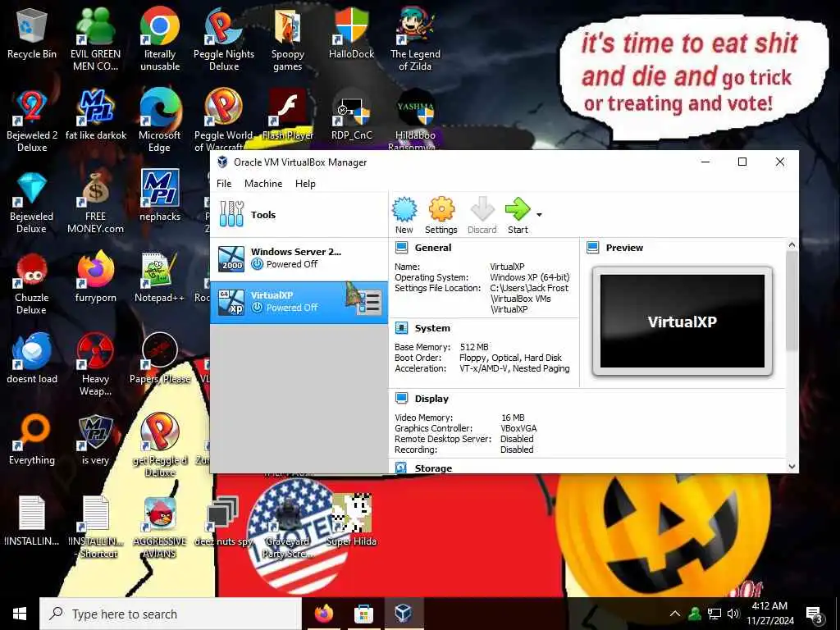Open the Recycle Bin desktop icon
Viewport: 840px width, 630px height.
(32, 34)
